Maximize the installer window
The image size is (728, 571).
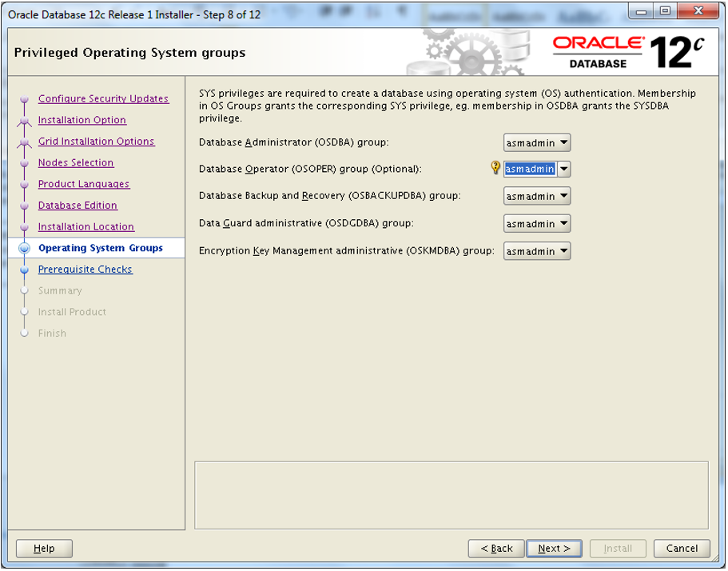[x=666, y=10]
